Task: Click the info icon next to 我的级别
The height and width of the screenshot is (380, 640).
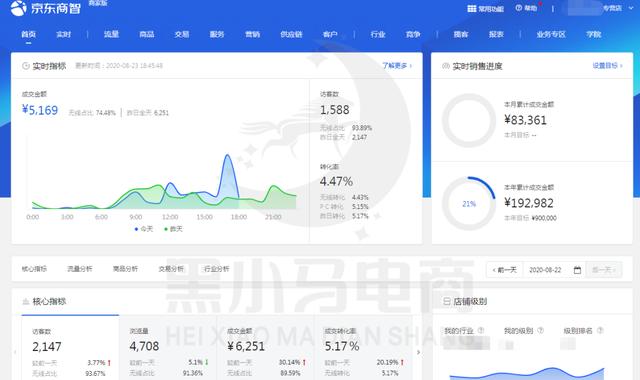Action: [x=540, y=330]
